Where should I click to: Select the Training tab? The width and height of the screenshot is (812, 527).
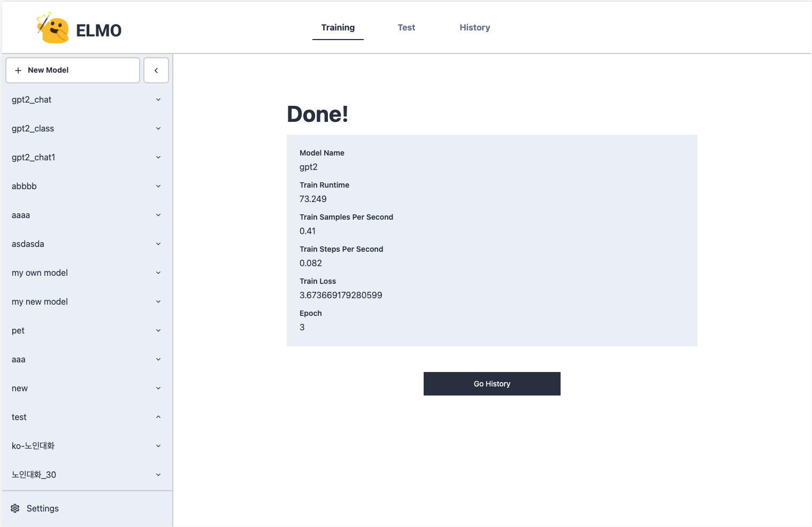click(338, 27)
